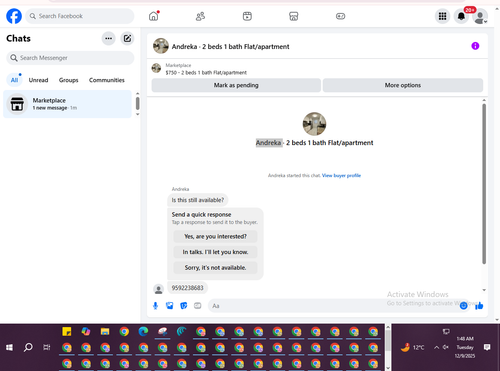Open the Facebook menu grid icon
The height and width of the screenshot is (371, 500).
[442, 16]
